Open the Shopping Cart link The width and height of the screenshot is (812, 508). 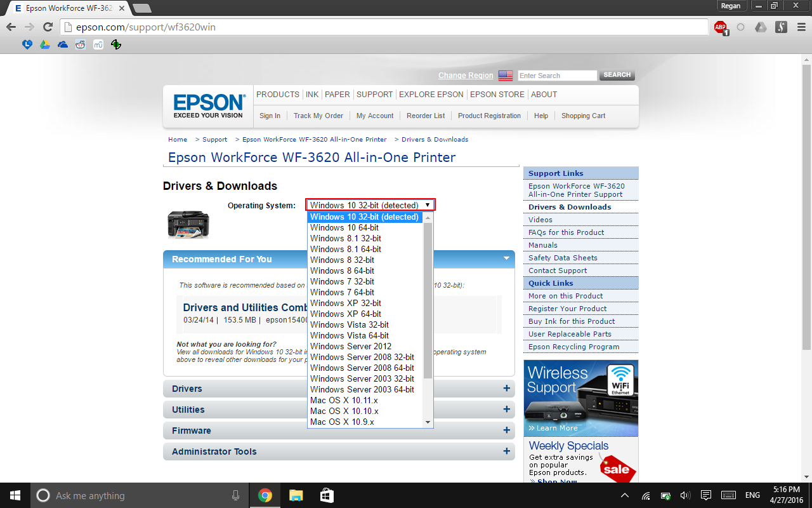583,116
